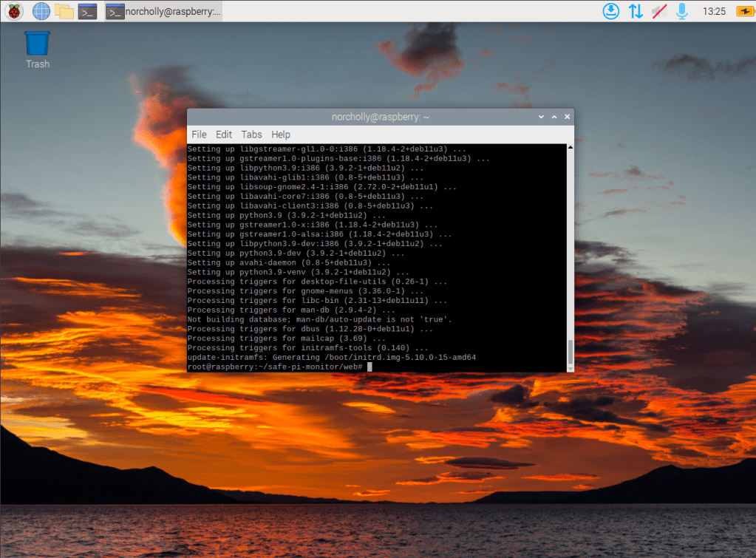Click the microphone tray icon

coord(681,11)
